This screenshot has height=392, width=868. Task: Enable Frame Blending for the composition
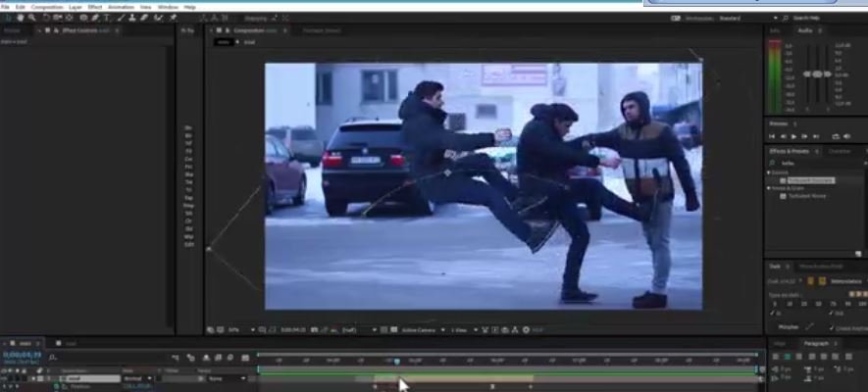click(218, 359)
